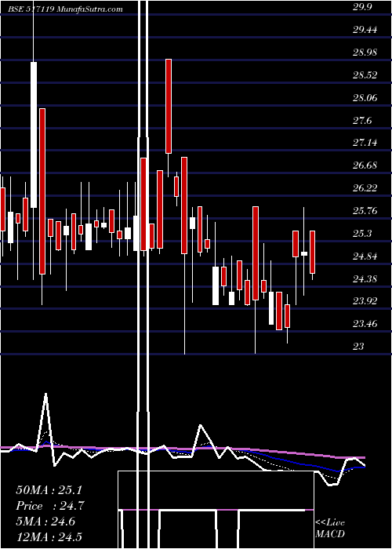This screenshot has width=392, height=549.
Task: Click the 28.06 price axis label
Action: pyautogui.click(x=365, y=98)
